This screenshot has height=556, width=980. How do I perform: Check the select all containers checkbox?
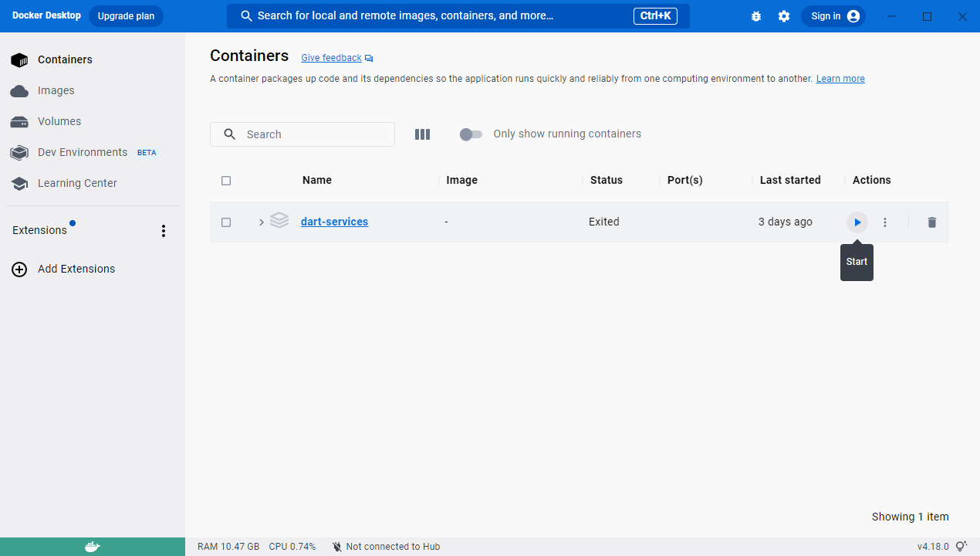pos(226,181)
